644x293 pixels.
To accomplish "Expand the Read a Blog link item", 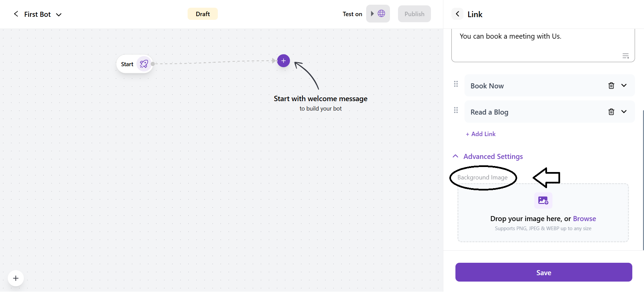I will 624,112.
